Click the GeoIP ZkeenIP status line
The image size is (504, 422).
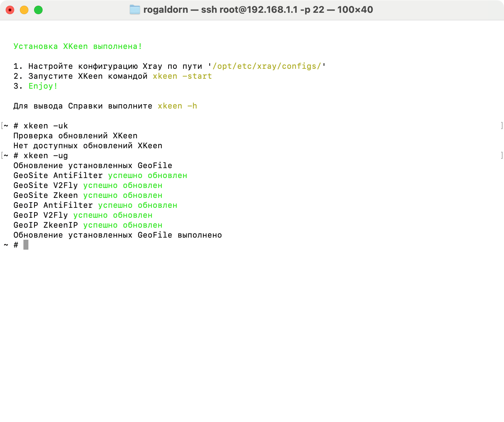pos(88,225)
